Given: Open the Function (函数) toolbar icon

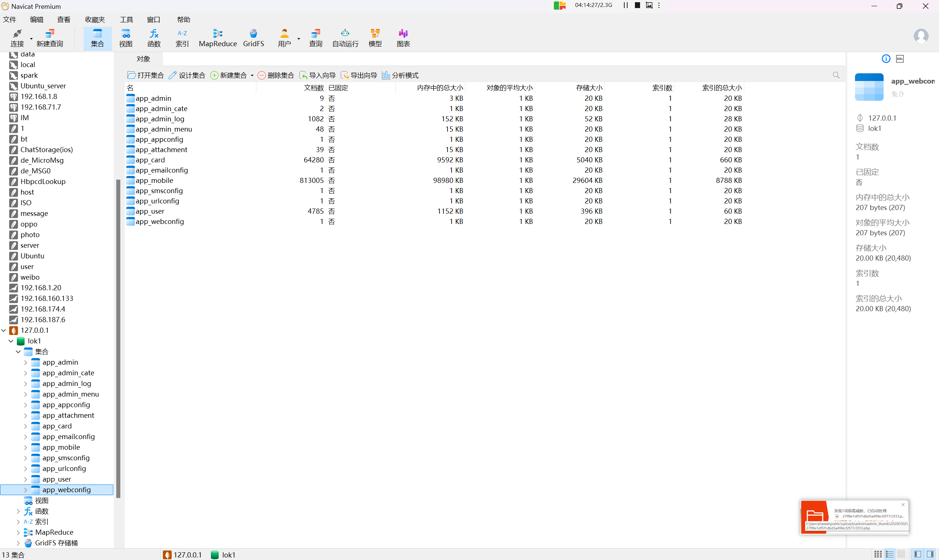Looking at the screenshot, I should pyautogui.click(x=154, y=38).
